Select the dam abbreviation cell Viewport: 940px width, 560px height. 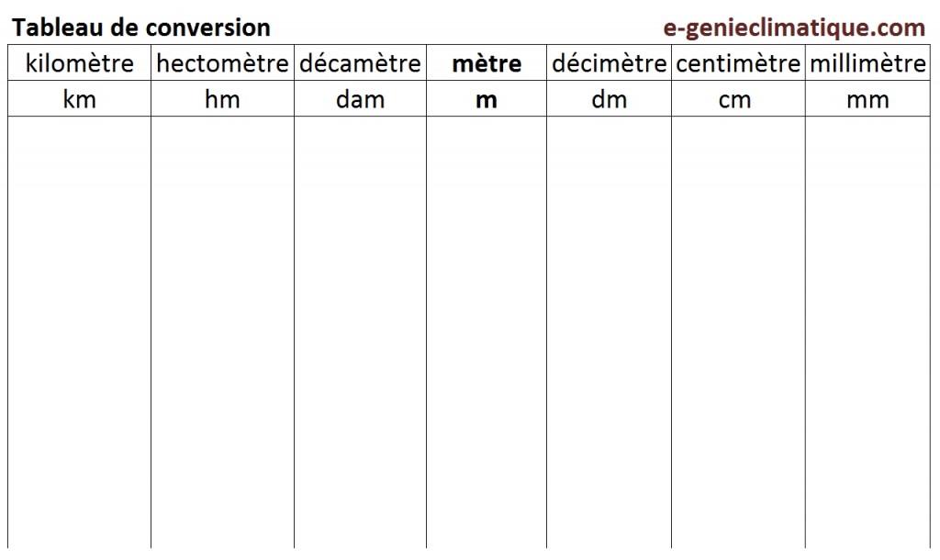pos(360,99)
